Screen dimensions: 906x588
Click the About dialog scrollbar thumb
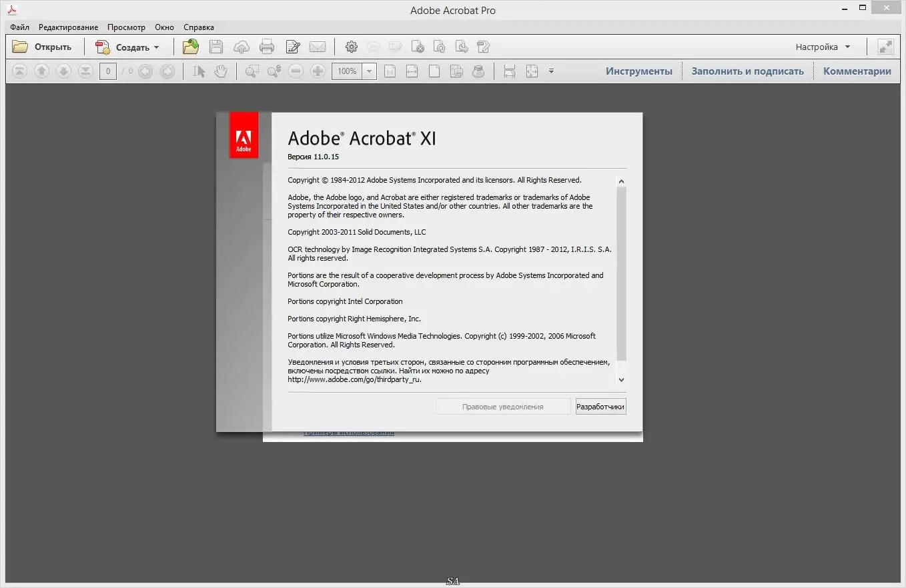621,273
